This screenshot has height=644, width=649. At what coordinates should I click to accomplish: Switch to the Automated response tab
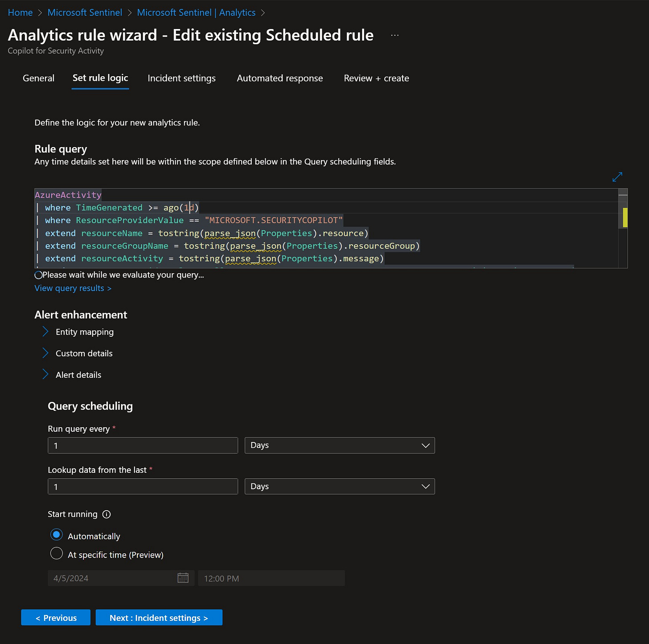coord(279,78)
